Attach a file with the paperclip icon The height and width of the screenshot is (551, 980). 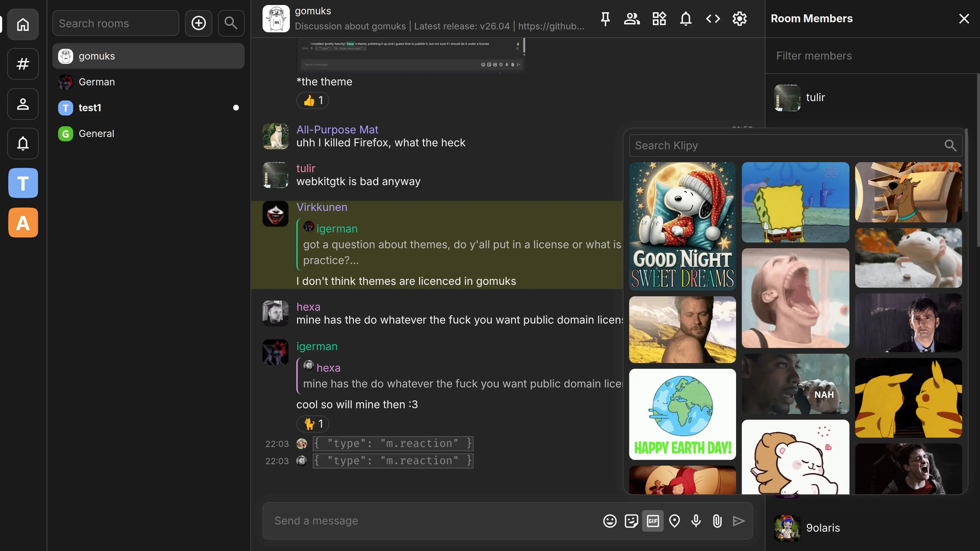pyautogui.click(x=717, y=521)
